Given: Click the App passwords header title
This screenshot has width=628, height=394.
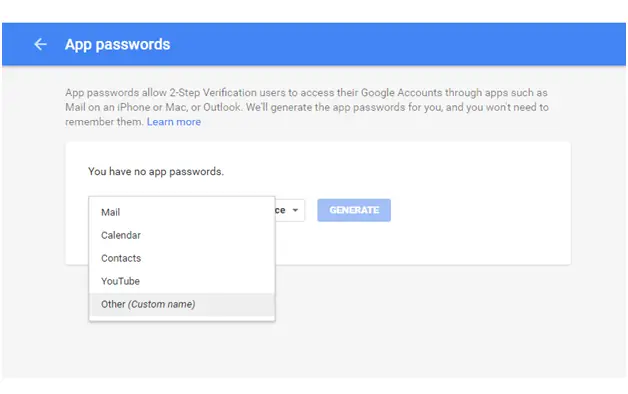Looking at the screenshot, I should (x=117, y=44).
